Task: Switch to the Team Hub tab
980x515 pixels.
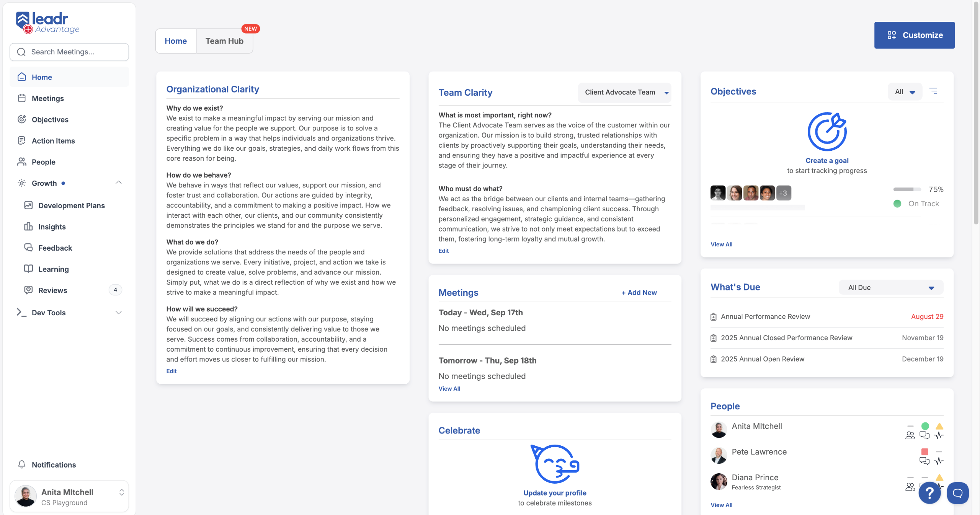Action: (224, 41)
